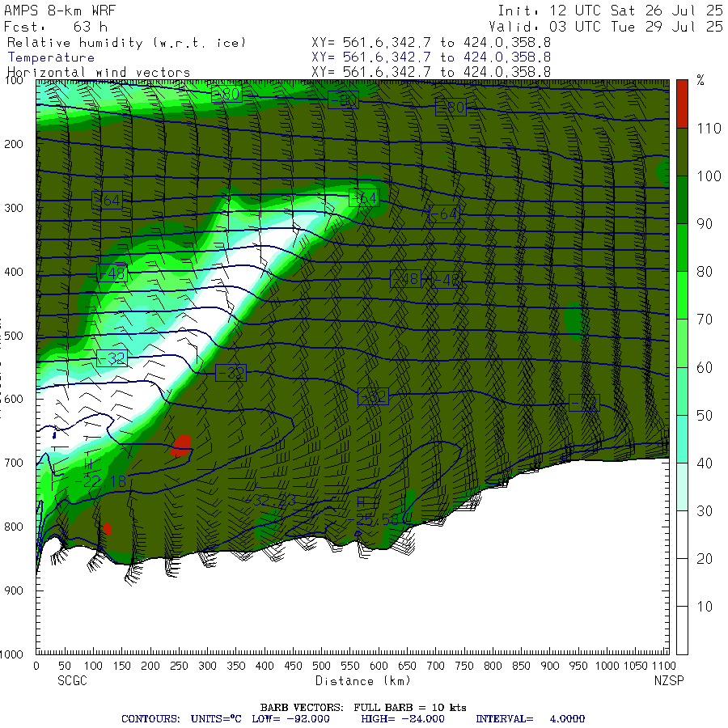Image resolution: width=728 pixels, height=728 pixels.
Task: Click the '200' pressure axis label
Action: coord(14,145)
